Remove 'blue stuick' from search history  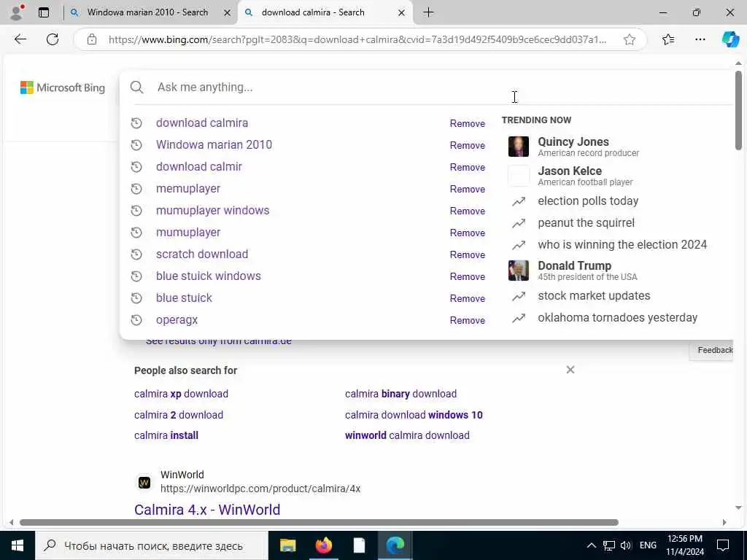point(468,298)
